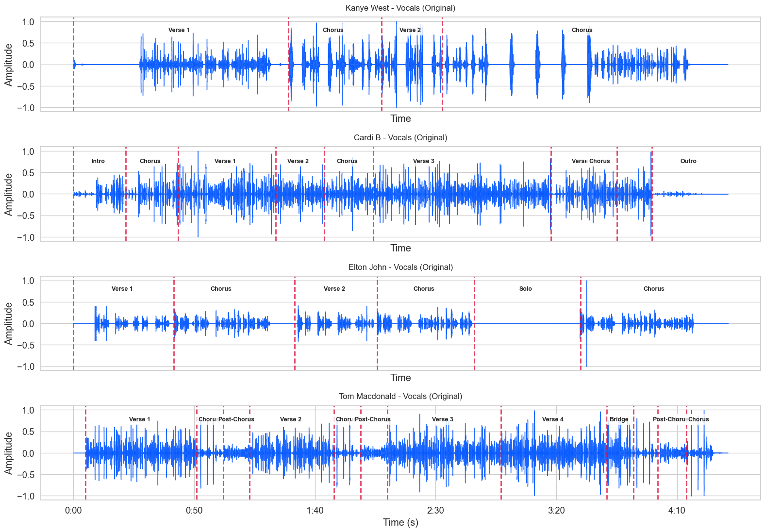Screen dimensions: 765x532
Task: Click the Verse 3 label in Cardi B plot
Action: (423, 161)
